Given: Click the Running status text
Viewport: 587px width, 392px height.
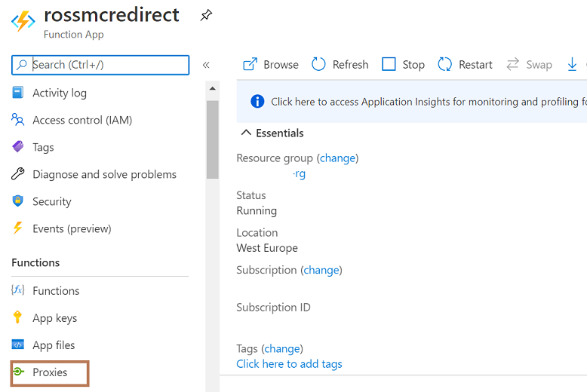Looking at the screenshot, I should 257,210.
